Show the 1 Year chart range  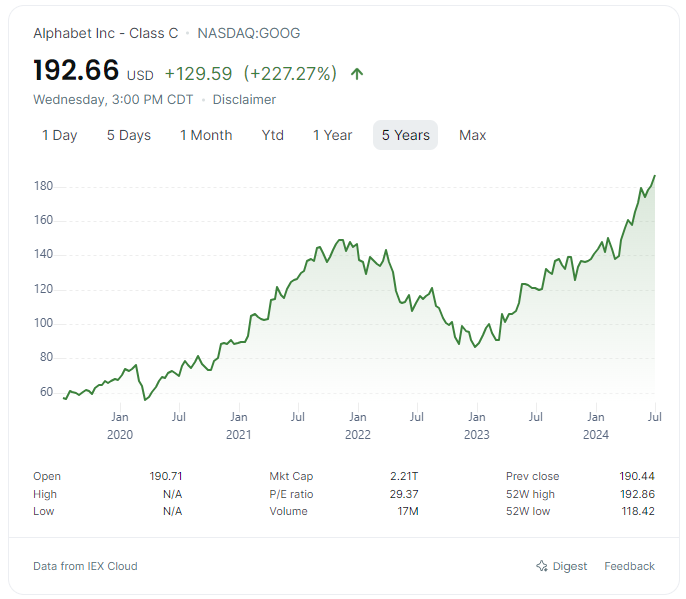[332, 135]
